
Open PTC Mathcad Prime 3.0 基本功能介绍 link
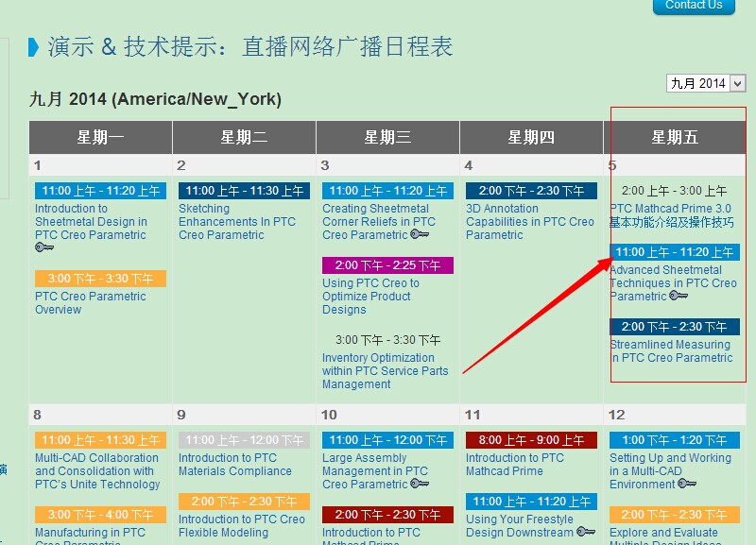click(x=672, y=215)
